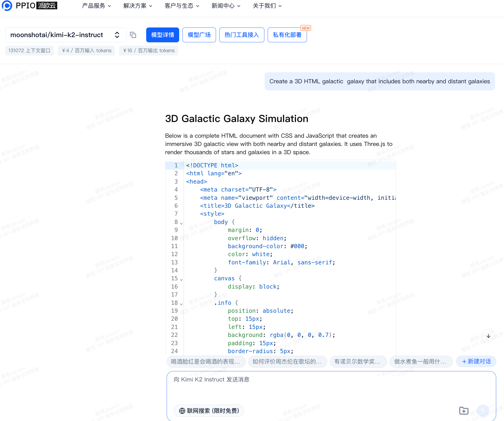Expand the 解决方案 menu
504x421 pixels.
click(x=138, y=6)
